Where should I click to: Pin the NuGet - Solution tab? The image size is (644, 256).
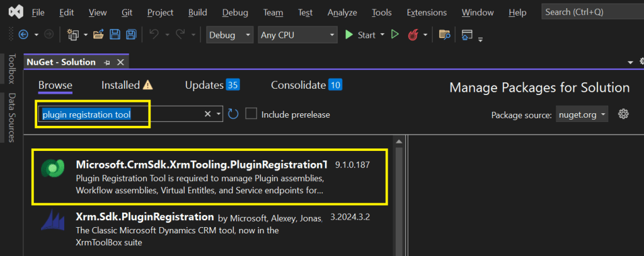click(107, 62)
